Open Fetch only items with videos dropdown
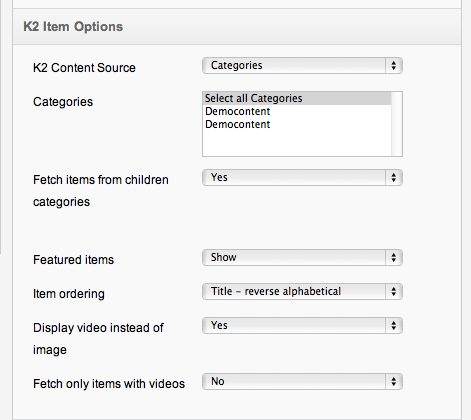This screenshot has width=471, height=420. 302,382
